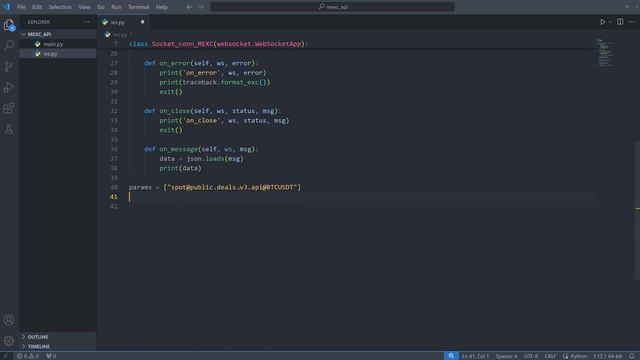640x360 pixels.
Task: Click the ws.py breadcrumb file icon
Action: (x=108, y=35)
